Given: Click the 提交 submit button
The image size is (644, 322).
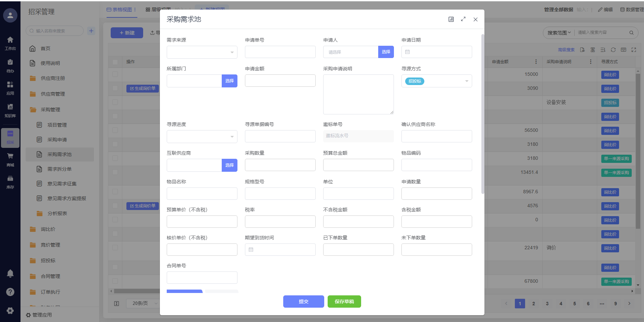Looking at the screenshot, I should tap(303, 302).
